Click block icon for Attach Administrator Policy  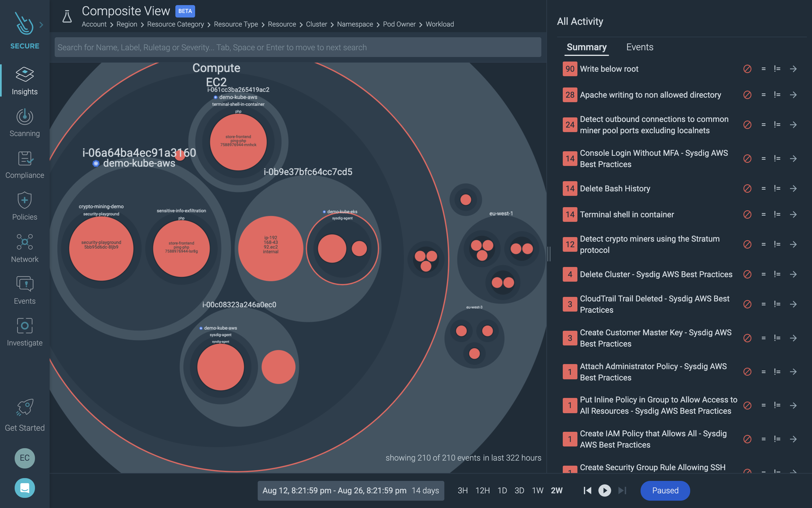tap(747, 372)
